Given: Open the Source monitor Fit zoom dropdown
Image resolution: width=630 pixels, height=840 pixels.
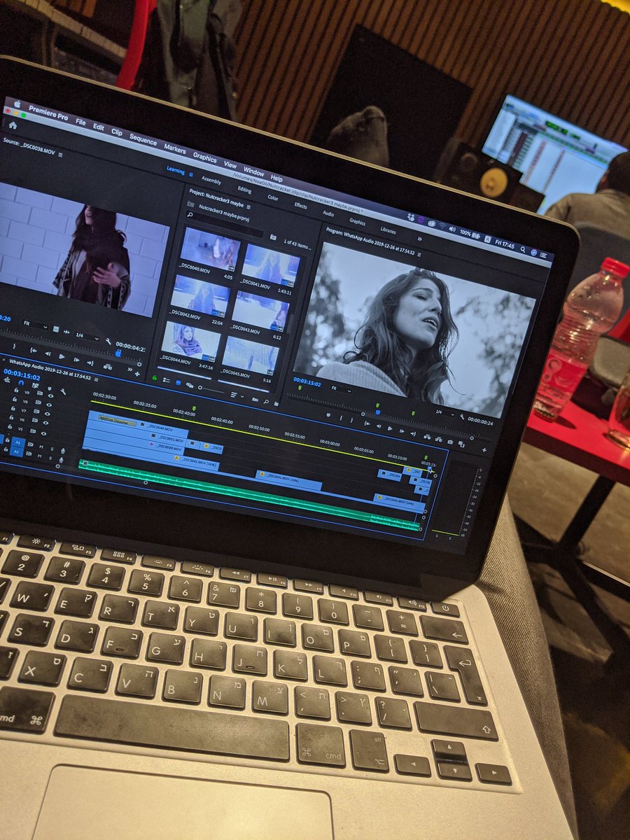Looking at the screenshot, I should point(35,325).
